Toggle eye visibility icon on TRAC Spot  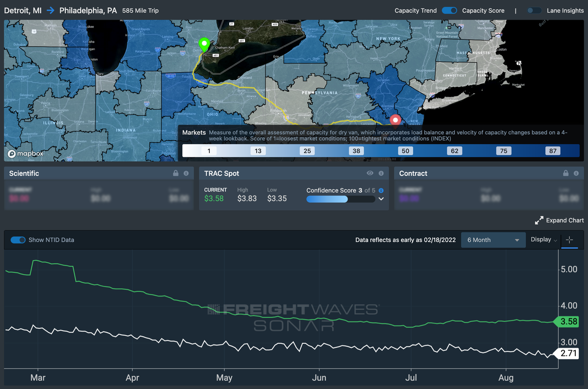370,173
